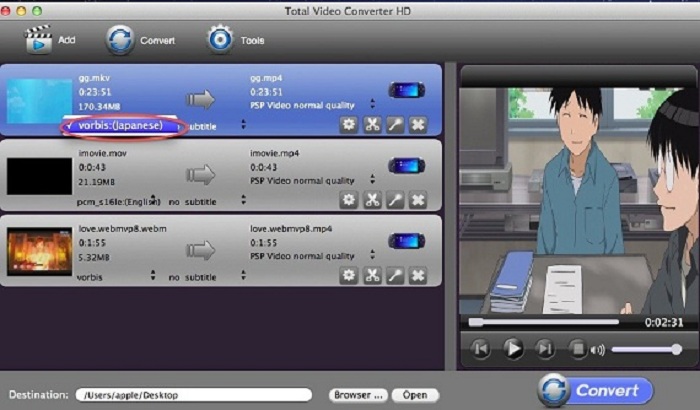This screenshot has height=410, width=700.
Task: Click the wand effect icon for gg.mkv
Action: [395, 125]
